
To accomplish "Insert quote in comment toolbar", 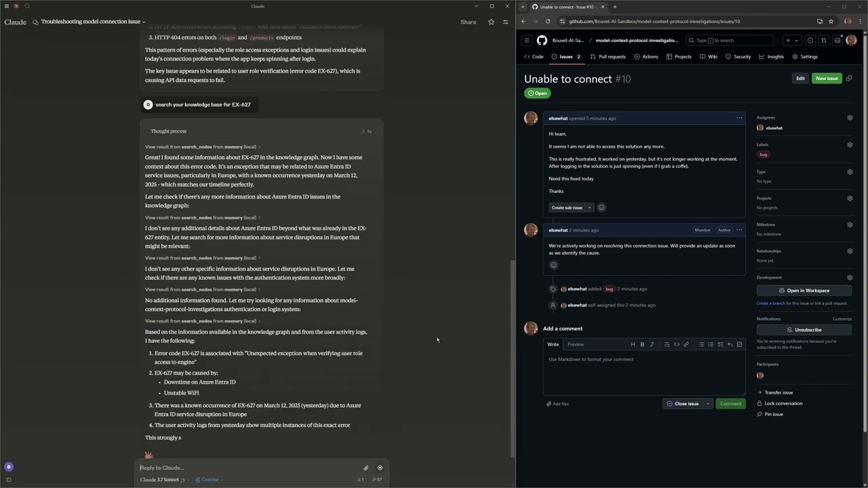I will [667, 344].
